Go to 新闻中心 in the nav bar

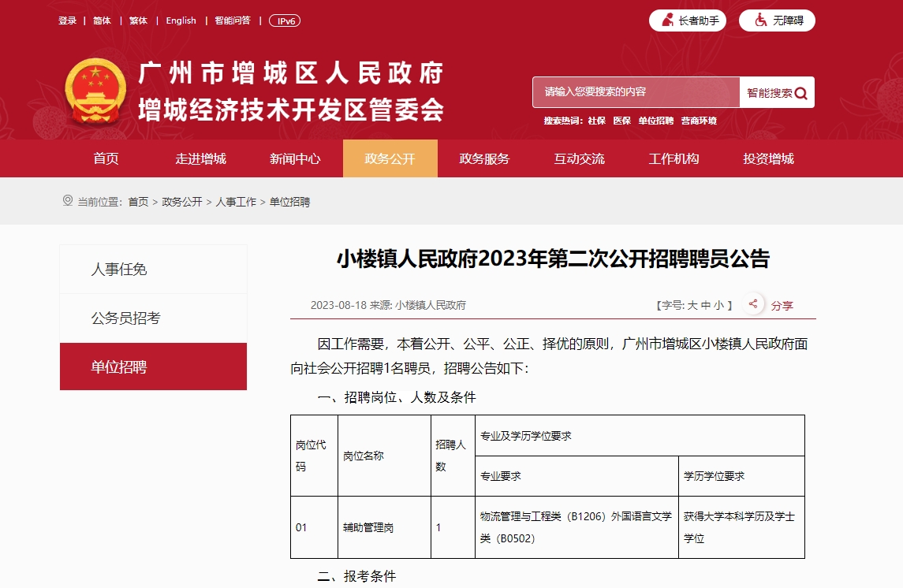pos(295,158)
